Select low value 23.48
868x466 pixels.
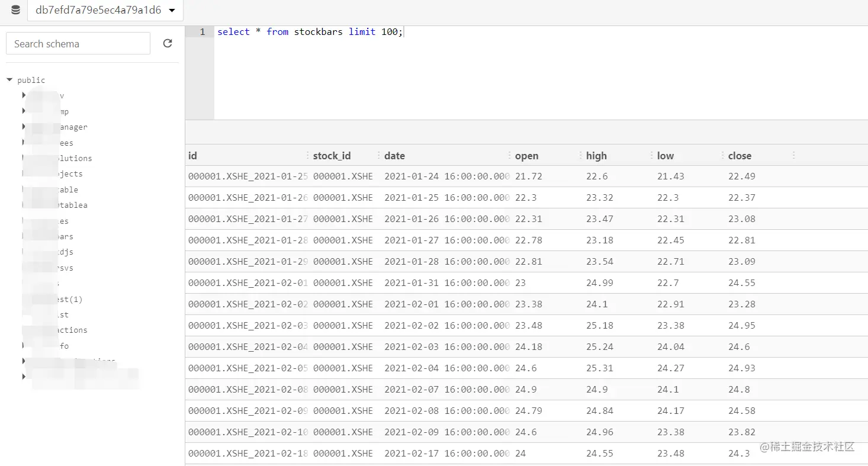(671, 453)
